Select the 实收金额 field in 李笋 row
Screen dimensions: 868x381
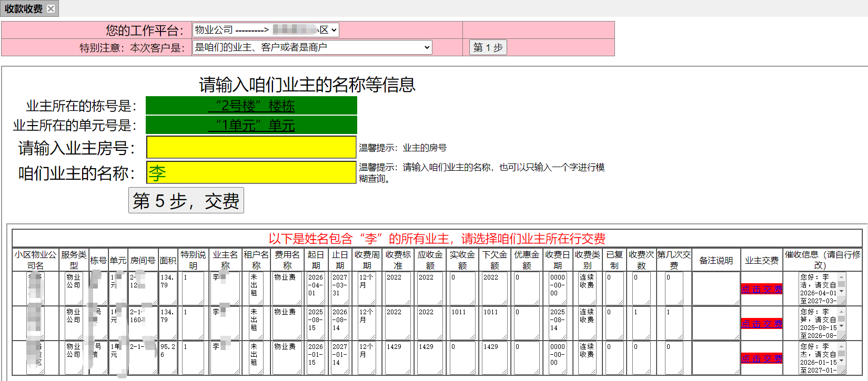461,323
